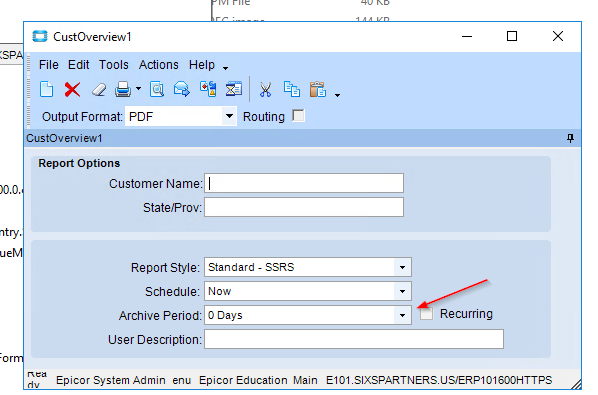Click the window resize grip corner
The height and width of the screenshot is (395, 598).
pos(575,384)
